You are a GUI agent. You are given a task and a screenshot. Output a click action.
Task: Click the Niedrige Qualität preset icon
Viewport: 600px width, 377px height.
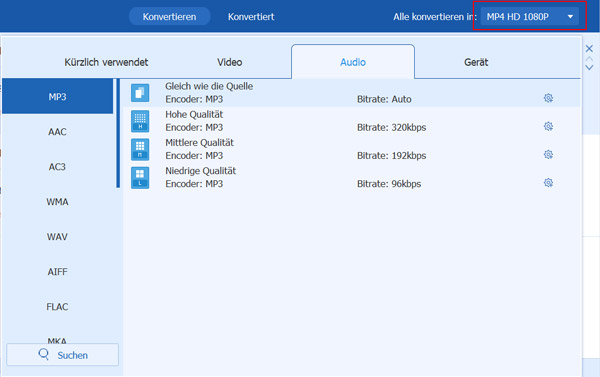[x=140, y=178]
